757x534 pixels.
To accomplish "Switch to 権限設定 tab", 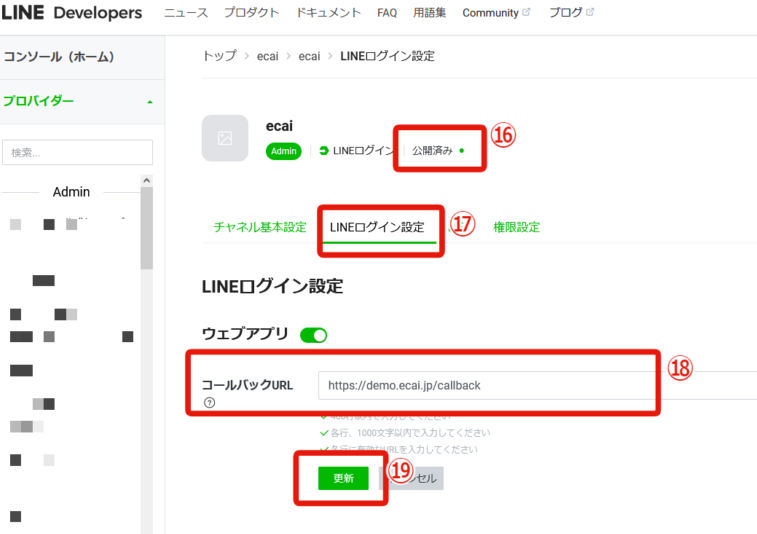I will click(516, 227).
